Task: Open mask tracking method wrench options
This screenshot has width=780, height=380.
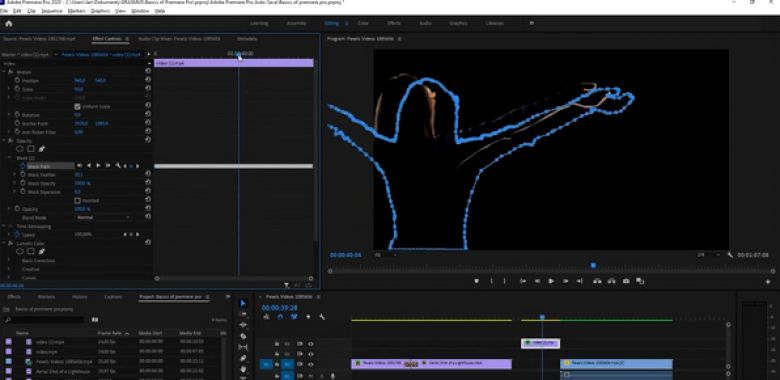Action: tap(118, 166)
